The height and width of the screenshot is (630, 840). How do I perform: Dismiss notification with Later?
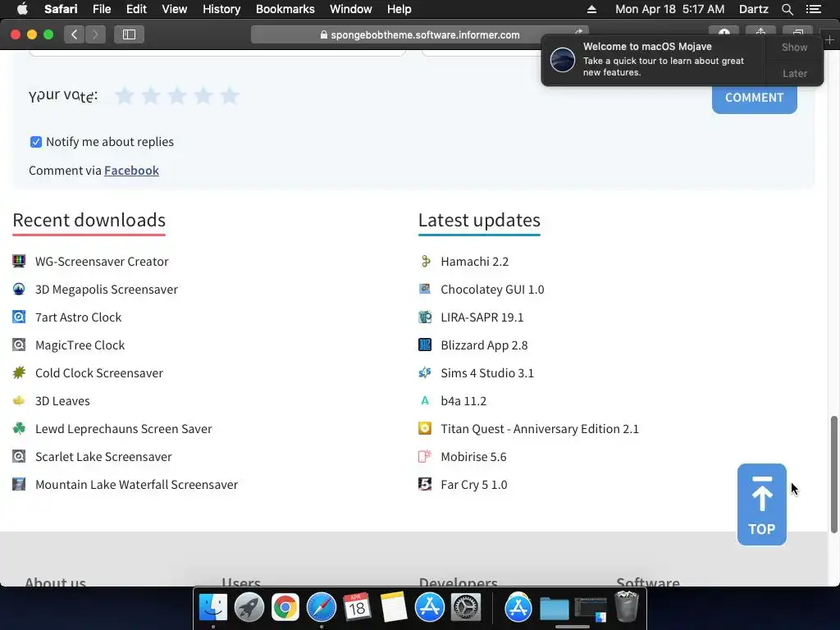point(794,73)
